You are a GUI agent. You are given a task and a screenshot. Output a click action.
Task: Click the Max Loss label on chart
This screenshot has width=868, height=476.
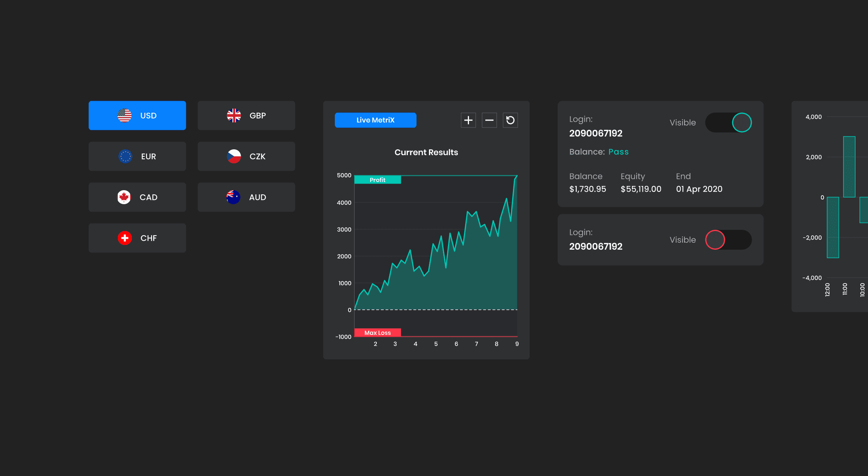[378, 332]
